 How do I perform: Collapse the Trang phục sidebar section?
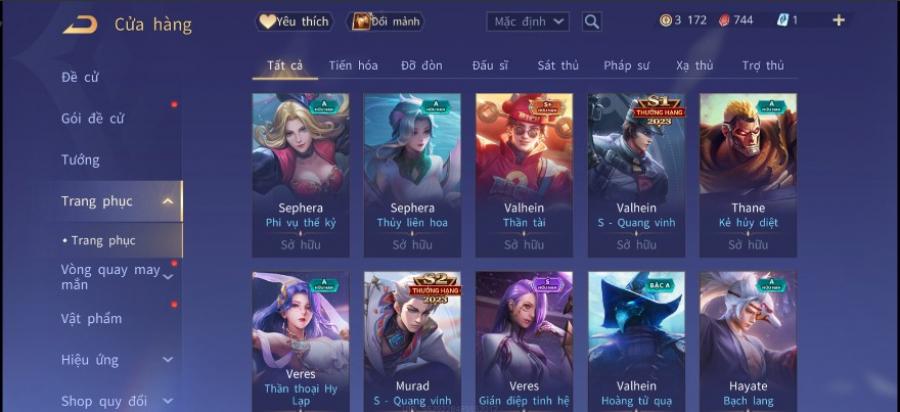(168, 201)
